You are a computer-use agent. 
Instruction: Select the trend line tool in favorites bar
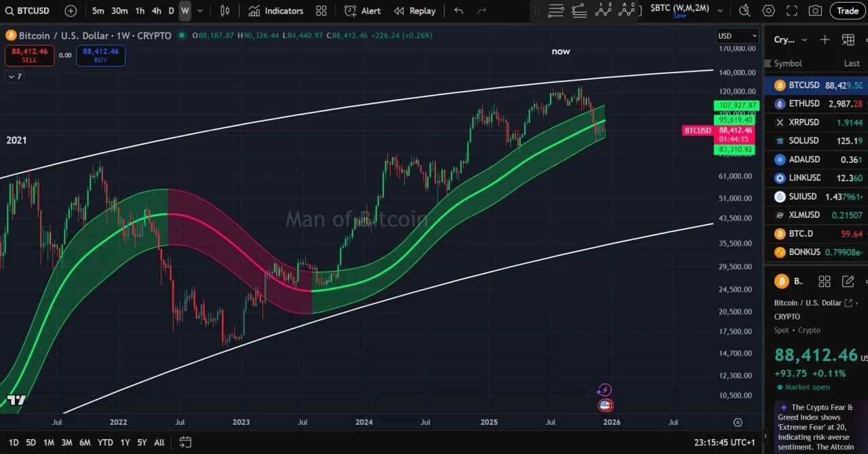point(579,10)
